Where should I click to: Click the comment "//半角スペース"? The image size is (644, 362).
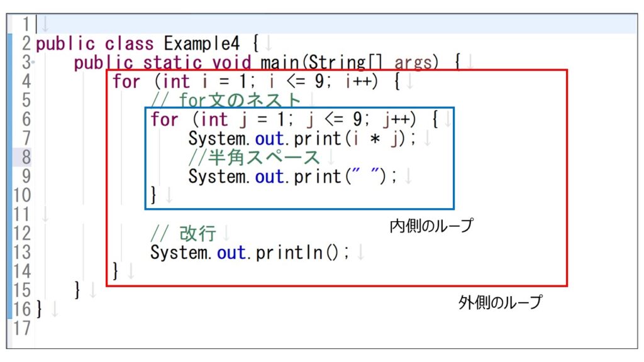[x=254, y=157]
